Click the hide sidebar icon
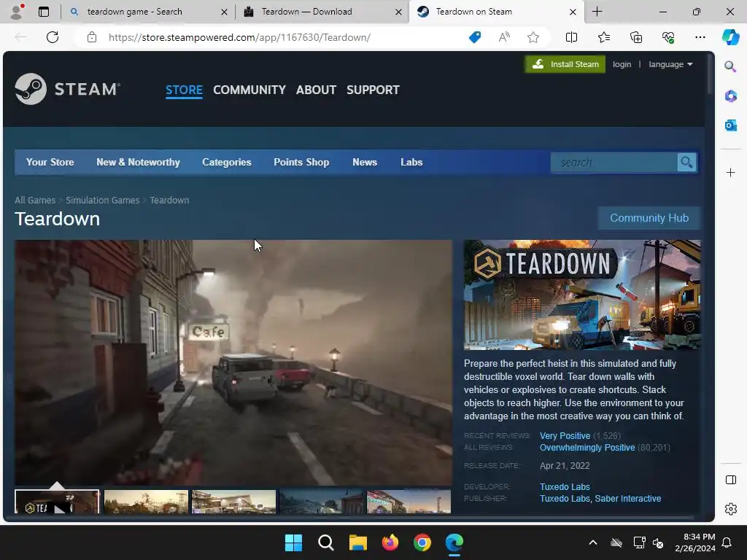 tap(730, 480)
